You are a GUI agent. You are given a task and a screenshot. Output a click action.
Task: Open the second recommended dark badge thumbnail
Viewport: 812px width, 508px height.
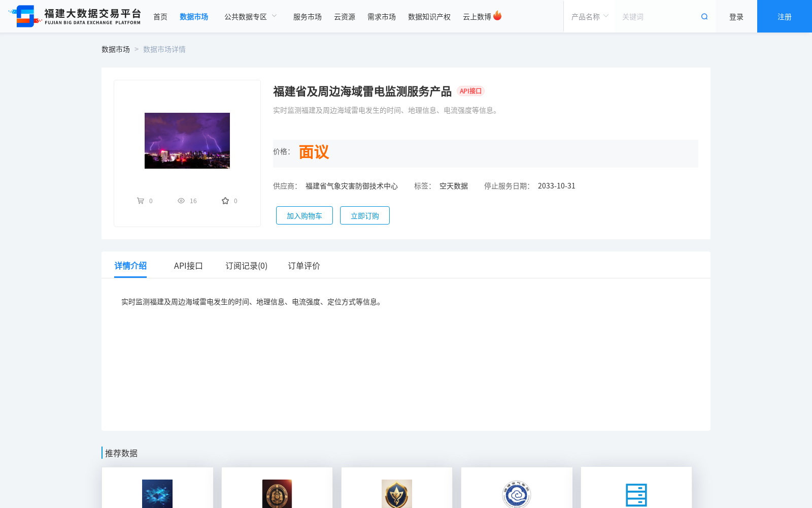pos(277,494)
